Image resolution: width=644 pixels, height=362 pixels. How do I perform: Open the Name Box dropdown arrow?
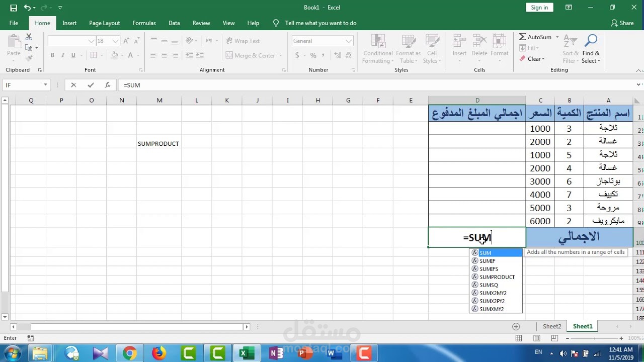pos(45,85)
